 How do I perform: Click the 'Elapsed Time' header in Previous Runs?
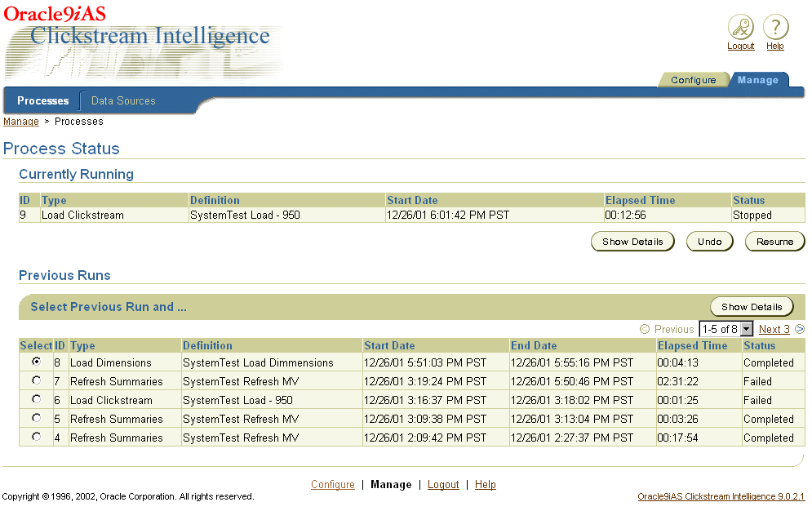(x=692, y=345)
